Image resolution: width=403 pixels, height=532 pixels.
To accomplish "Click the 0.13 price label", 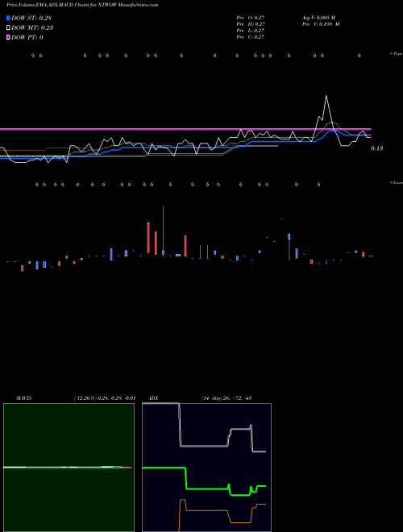I will pos(376,148).
